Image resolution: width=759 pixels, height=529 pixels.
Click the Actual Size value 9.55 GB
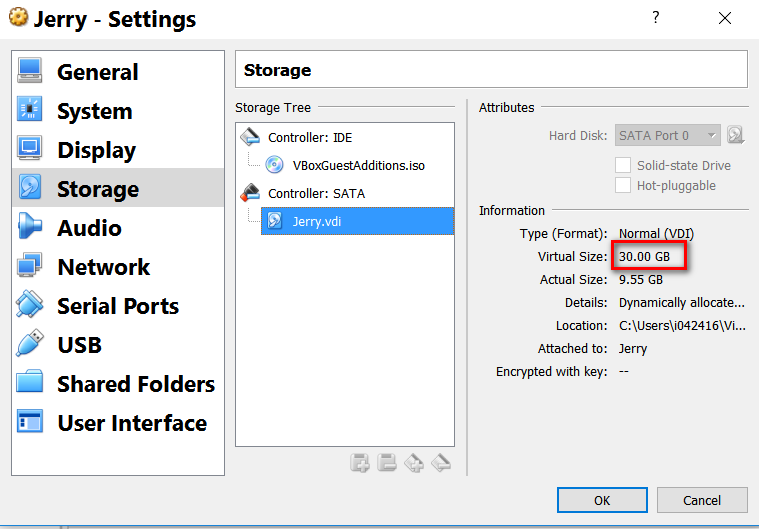(x=641, y=280)
